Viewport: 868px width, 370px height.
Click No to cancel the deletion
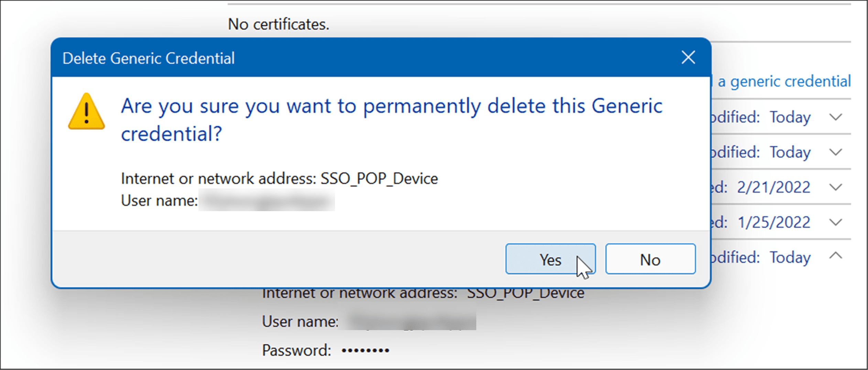point(650,259)
